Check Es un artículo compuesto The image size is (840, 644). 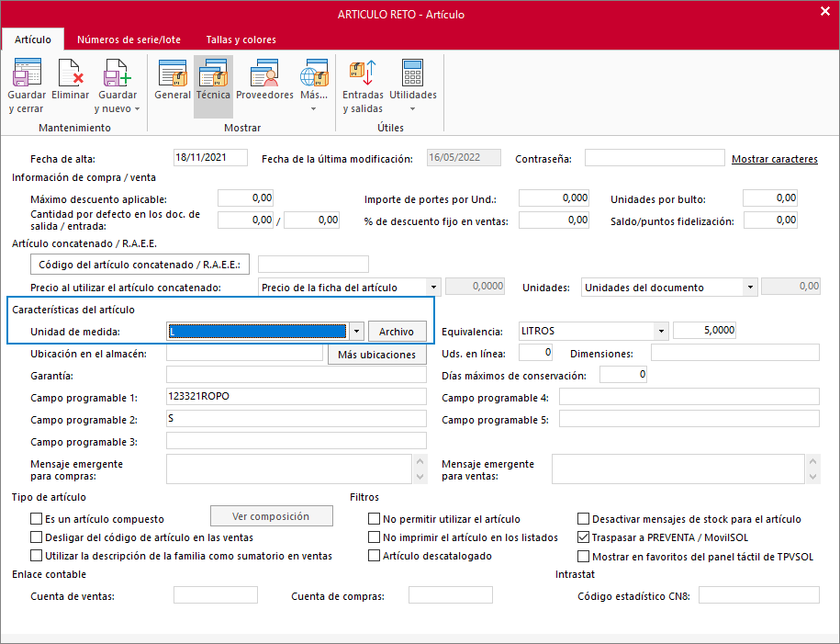37,518
